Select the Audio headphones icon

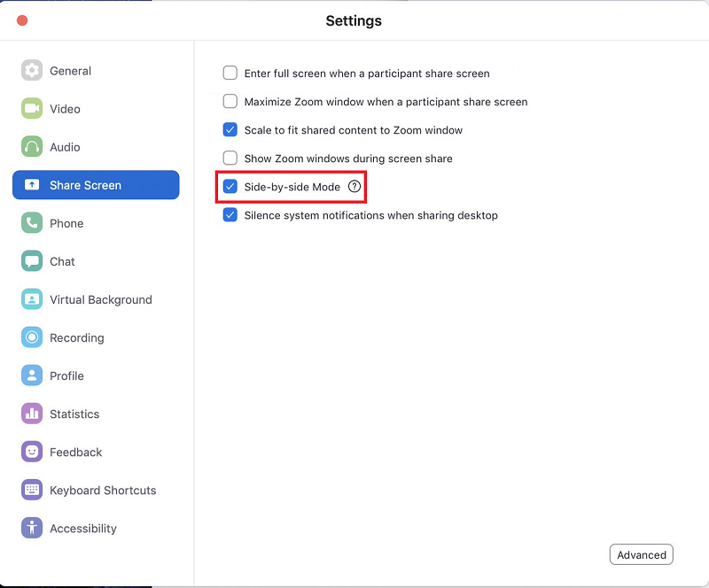point(32,147)
